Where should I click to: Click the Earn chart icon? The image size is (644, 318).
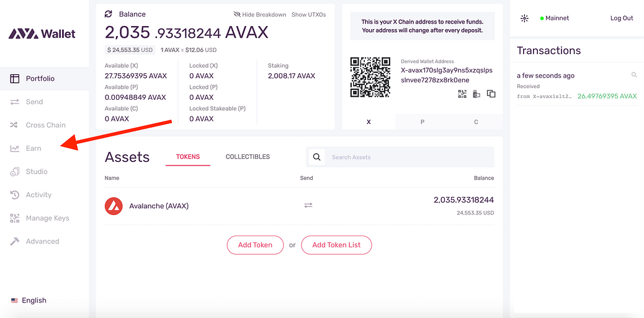pos(15,149)
